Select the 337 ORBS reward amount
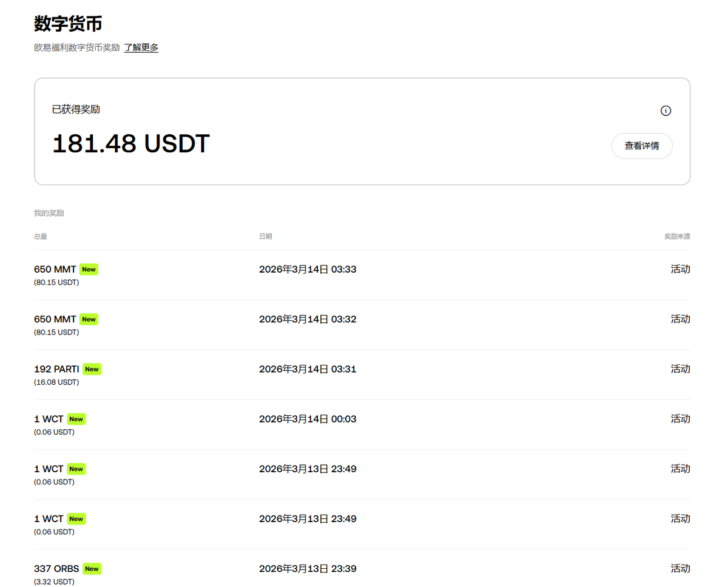The image size is (728, 587). [x=56, y=568]
